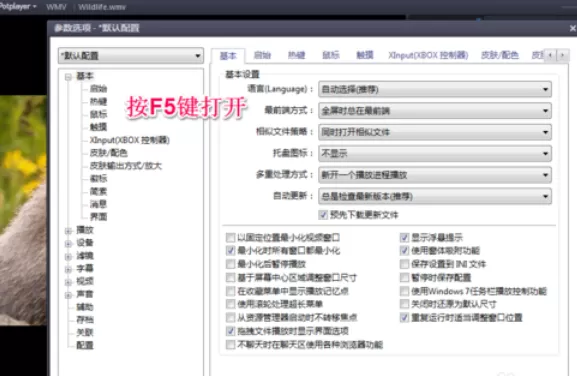Open the 多重处理方式 dropdown
The height and width of the screenshot is (376, 577).
pos(435,175)
